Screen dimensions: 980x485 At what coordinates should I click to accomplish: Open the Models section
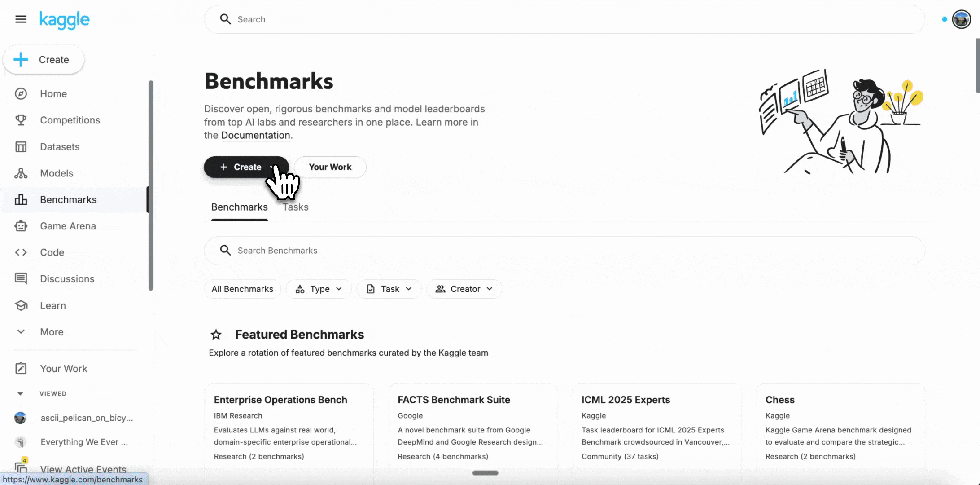coord(57,173)
